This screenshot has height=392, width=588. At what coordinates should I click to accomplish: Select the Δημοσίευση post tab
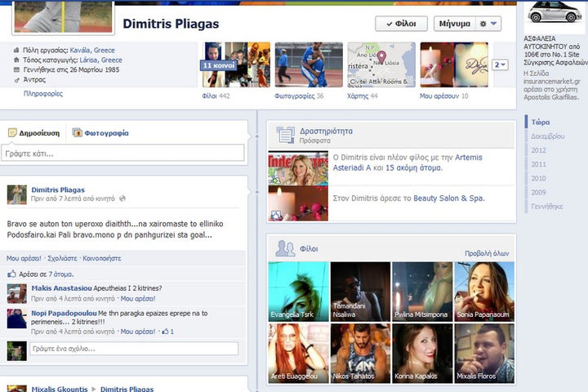coord(33,133)
